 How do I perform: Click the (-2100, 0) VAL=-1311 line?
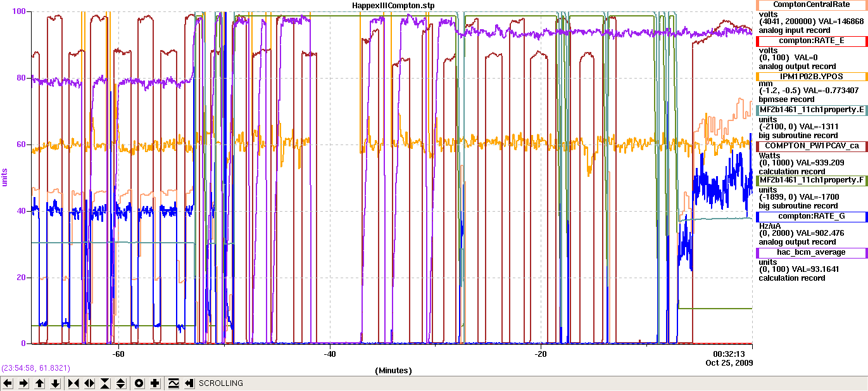tap(798, 127)
